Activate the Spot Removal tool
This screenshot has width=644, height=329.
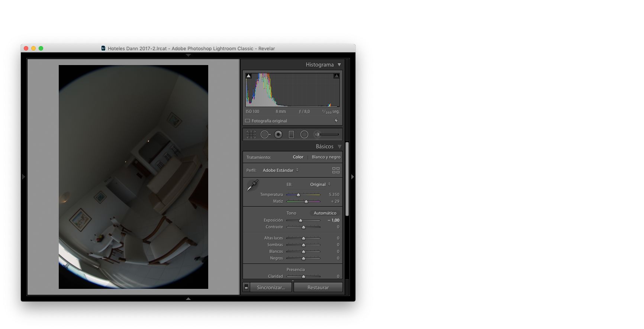tap(265, 135)
